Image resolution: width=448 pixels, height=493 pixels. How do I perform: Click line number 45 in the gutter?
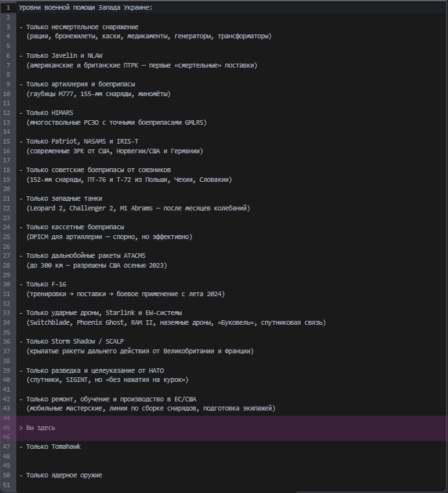pos(6,427)
